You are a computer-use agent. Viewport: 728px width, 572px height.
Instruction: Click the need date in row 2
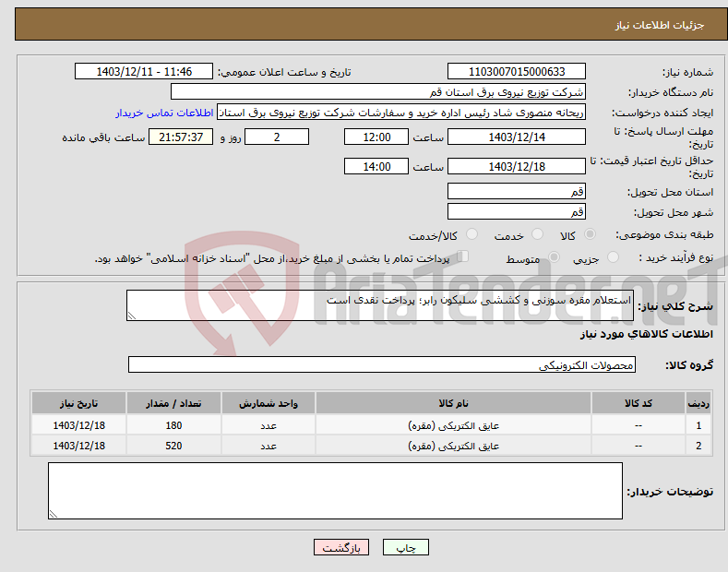[x=79, y=446]
